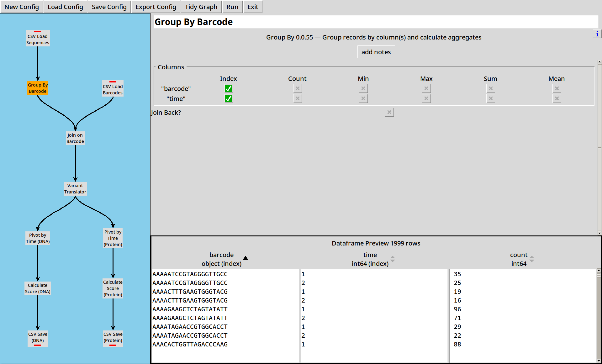Viewport: 602px width, 364px height.
Task: Select the CSV Load Sequences node
Action: [x=38, y=38]
